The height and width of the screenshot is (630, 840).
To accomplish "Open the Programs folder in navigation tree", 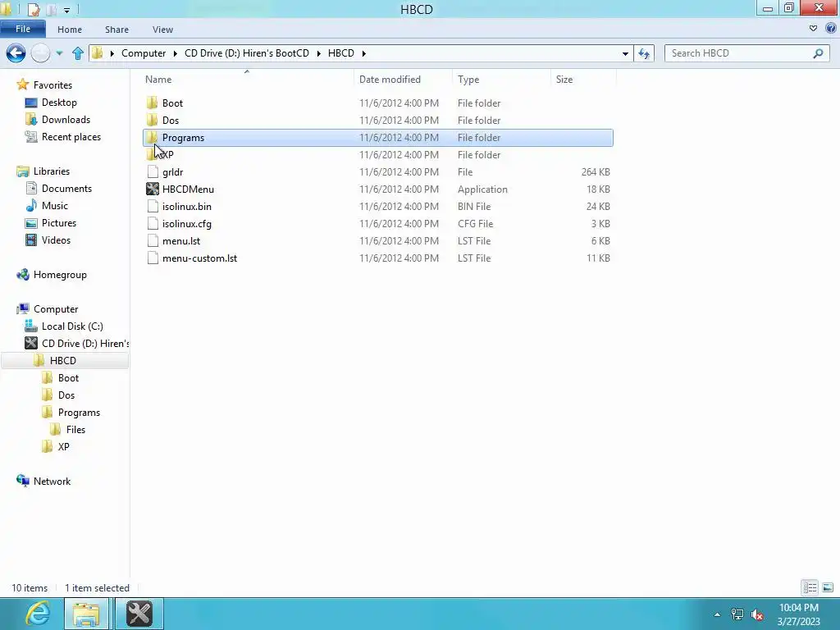I will click(79, 413).
